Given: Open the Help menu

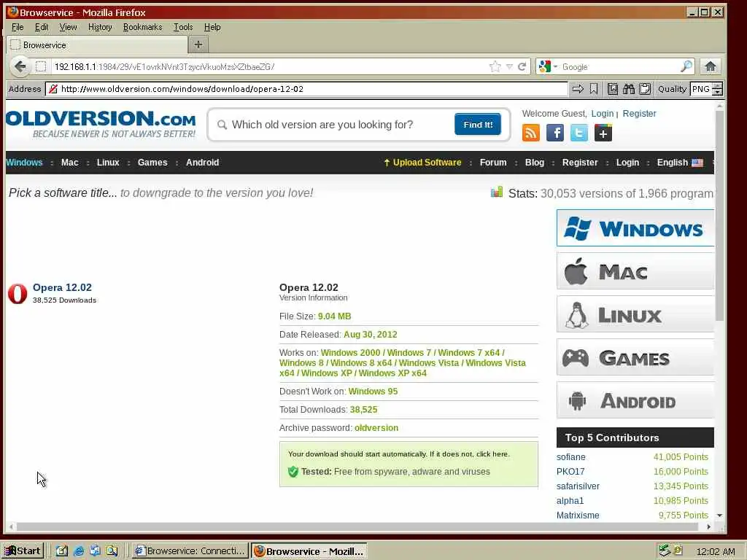Looking at the screenshot, I should click(212, 27).
